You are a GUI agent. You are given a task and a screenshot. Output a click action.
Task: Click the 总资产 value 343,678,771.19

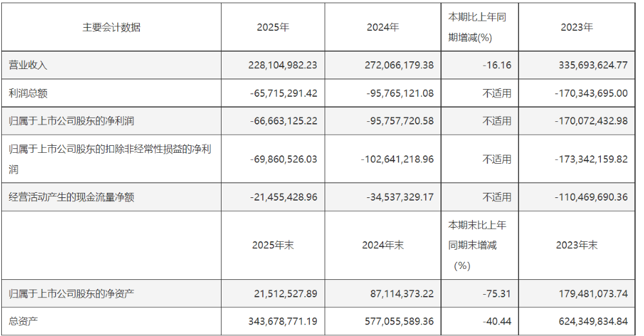pos(283,322)
